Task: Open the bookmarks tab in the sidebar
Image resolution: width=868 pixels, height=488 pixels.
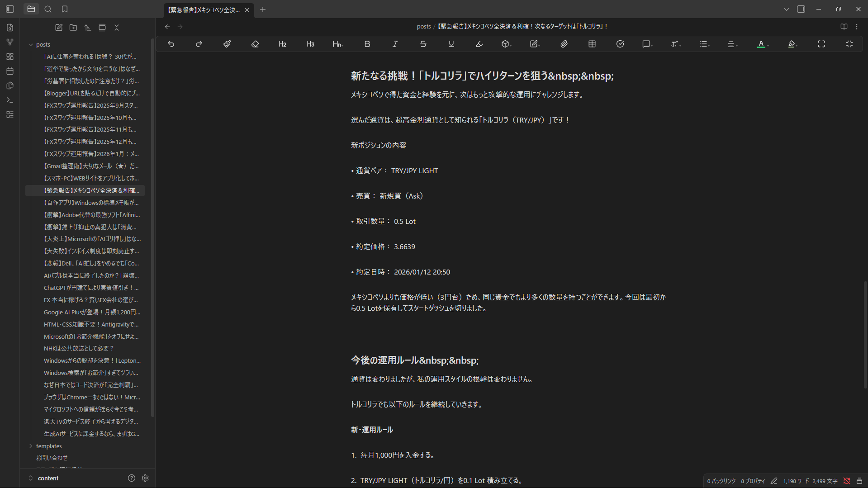Action: [x=64, y=9]
